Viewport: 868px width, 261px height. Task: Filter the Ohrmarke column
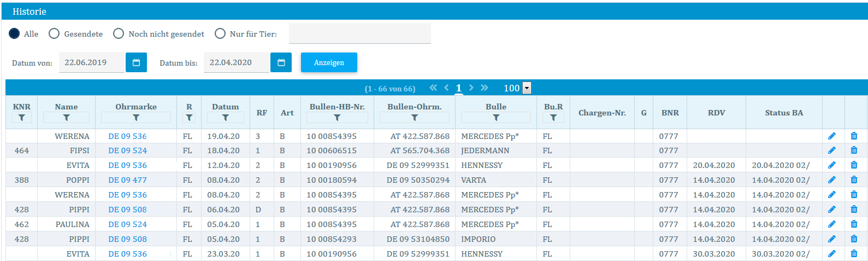click(x=136, y=118)
